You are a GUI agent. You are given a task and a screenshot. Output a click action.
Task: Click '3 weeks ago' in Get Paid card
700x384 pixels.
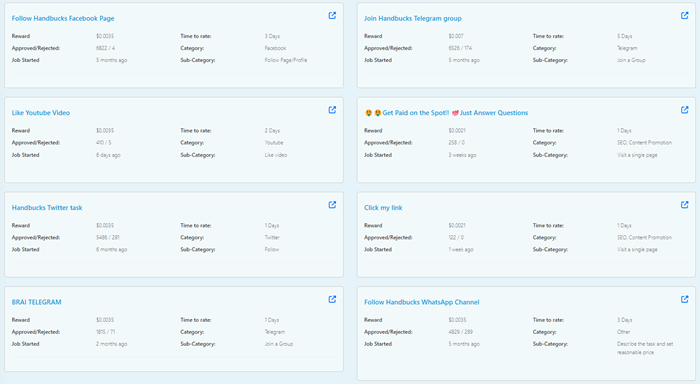coord(462,155)
